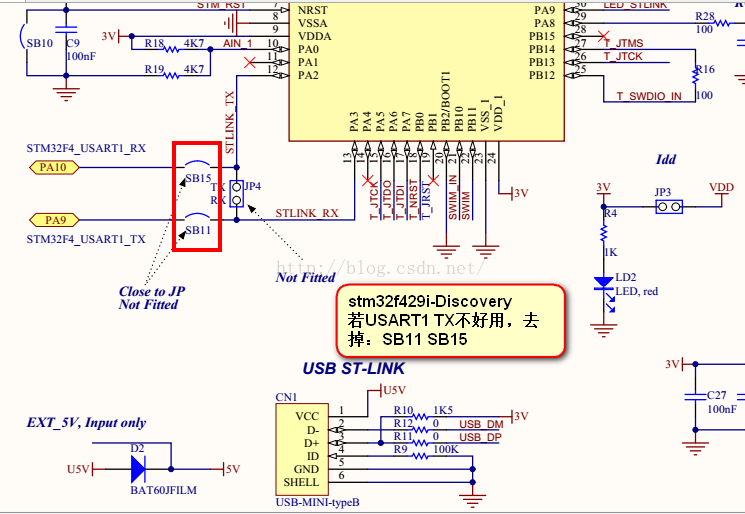Click the USB-MINI-typeB label
Screen dimensions: 745x514
[317, 502]
